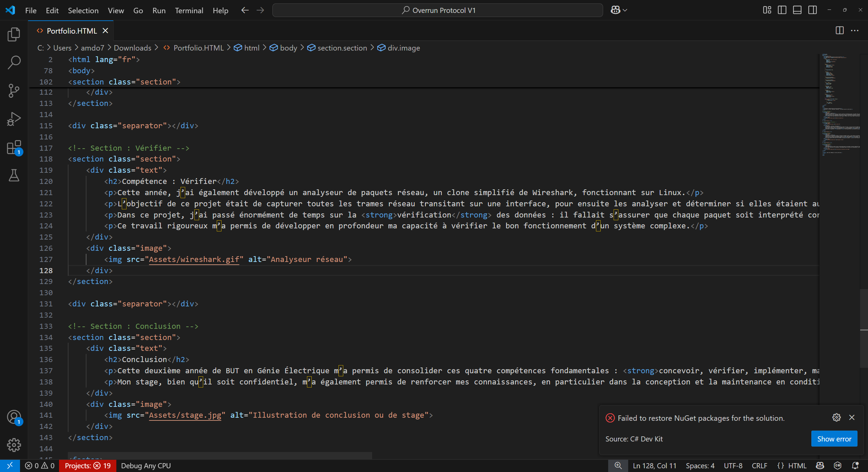Go forward with navigation arrow

pos(260,10)
